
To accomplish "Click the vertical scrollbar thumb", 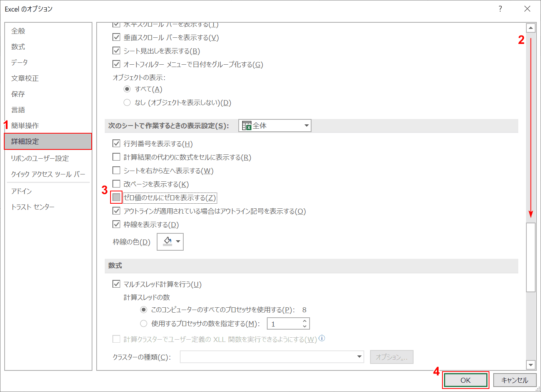I will tap(531, 257).
